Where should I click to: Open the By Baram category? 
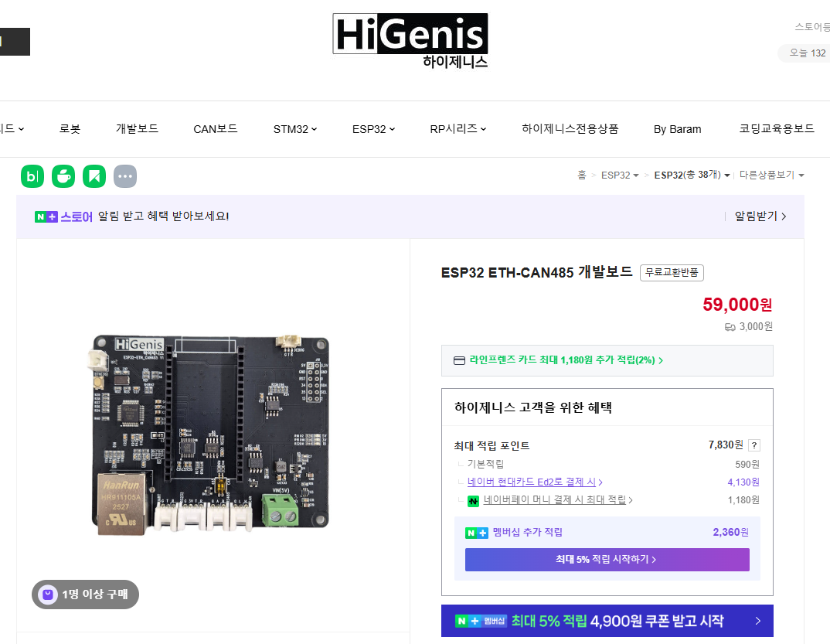coord(677,129)
